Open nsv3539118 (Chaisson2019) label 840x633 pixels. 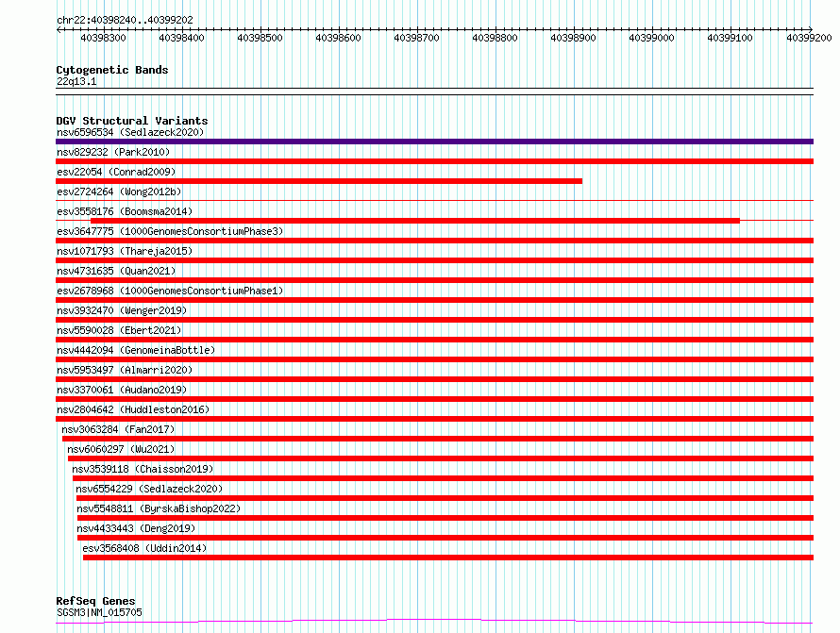click(x=143, y=469)
